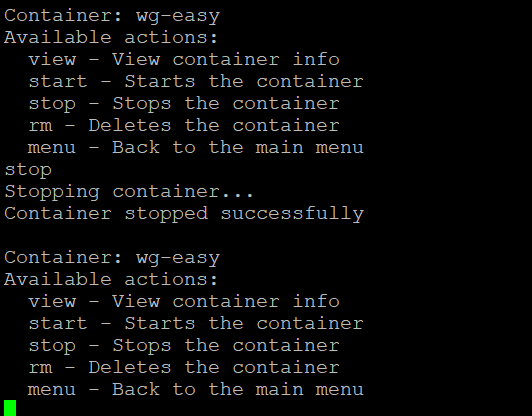
Task: Click 'rm - Deletes the container' listed after stopping
Action: 184,367
